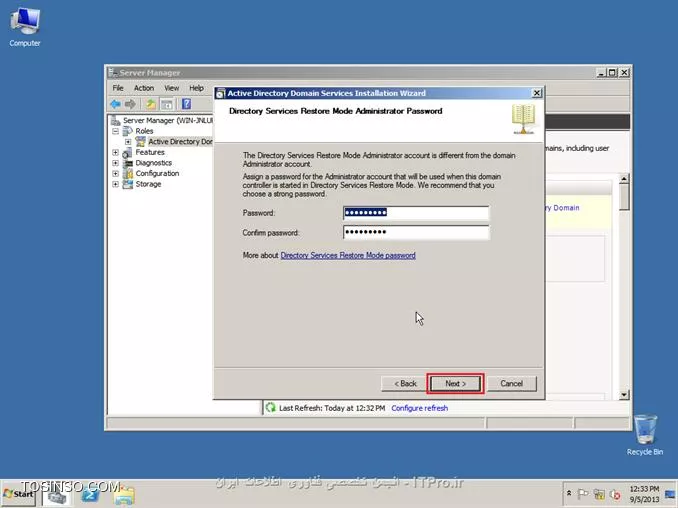This screenshot has width=678, height=508.
Task: Select Server Manager root tree node
Action: (168, 120)
